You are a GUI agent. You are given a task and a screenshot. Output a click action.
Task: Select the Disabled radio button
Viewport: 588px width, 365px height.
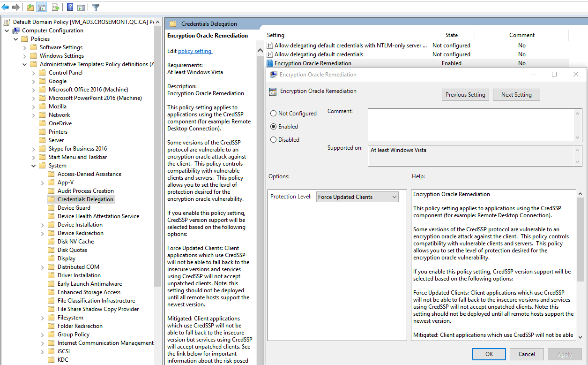[x=274, y=140]
